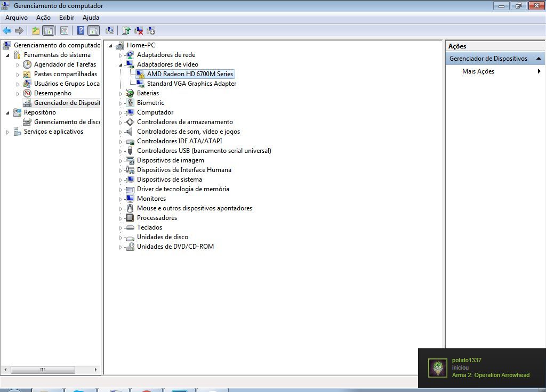Click the Controladores de armazenamento icon
Image resolution: width=546 pixels, height=392 pixels.
pos(130,122)
